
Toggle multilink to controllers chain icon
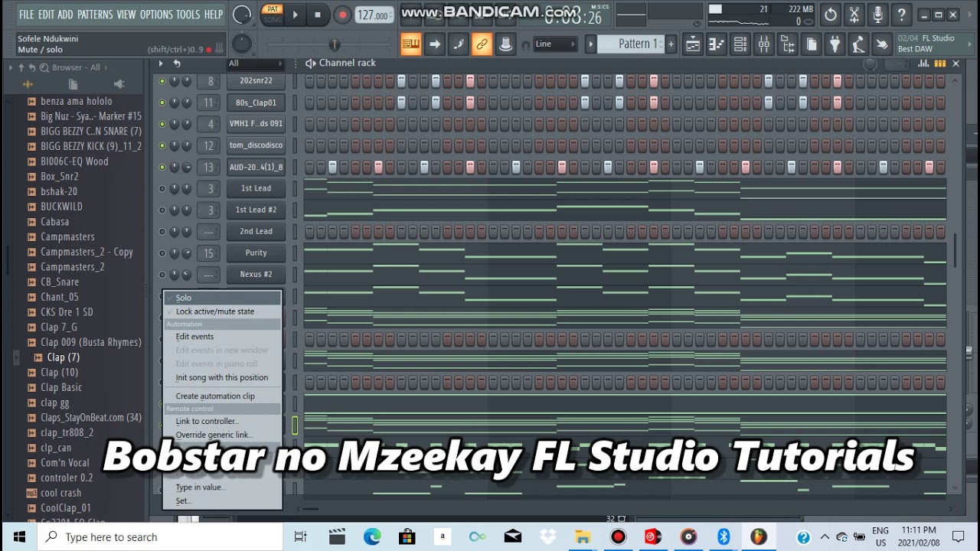tap(482, 44)
